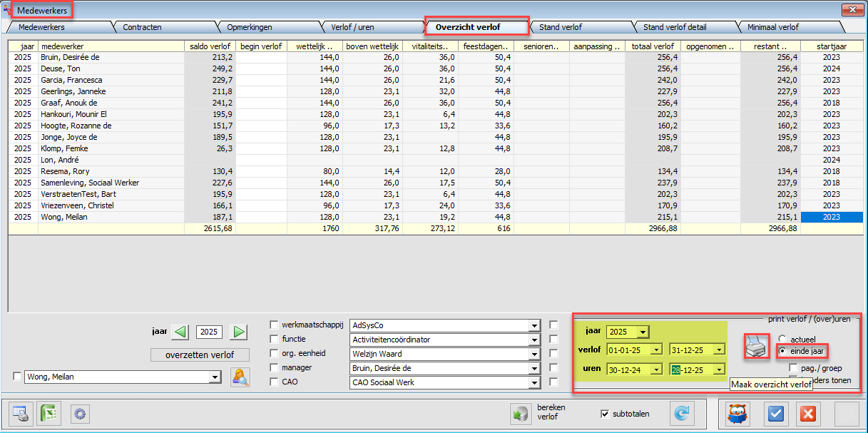Viewport: 868px width, 433px height.
Task: Confirm with the blue checkmark icon
Action: click(x=777, y=414)
